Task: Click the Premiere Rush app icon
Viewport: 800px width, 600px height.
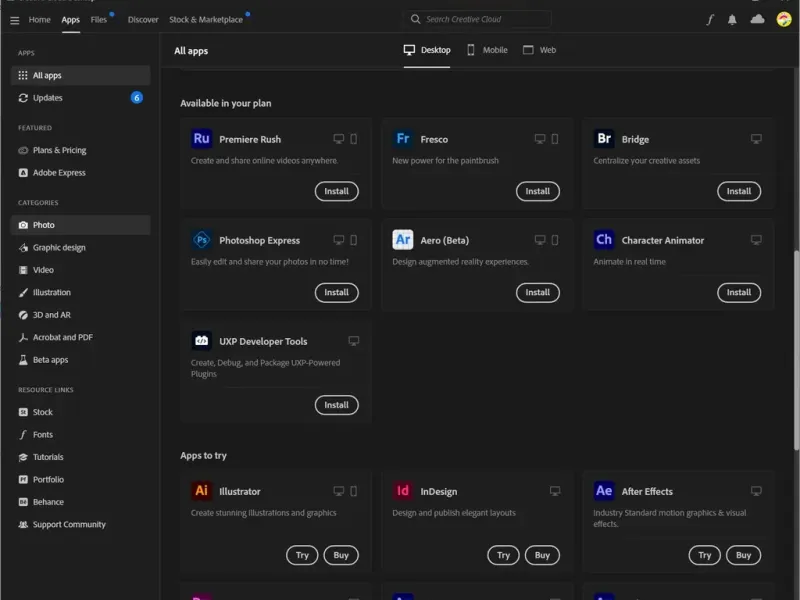Action: 202,138
